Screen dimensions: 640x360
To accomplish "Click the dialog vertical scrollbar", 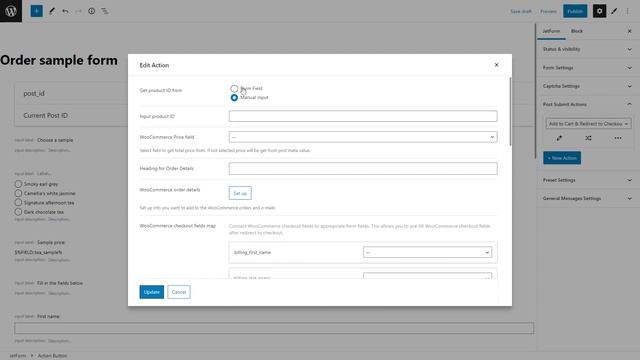I will point(510,111).
